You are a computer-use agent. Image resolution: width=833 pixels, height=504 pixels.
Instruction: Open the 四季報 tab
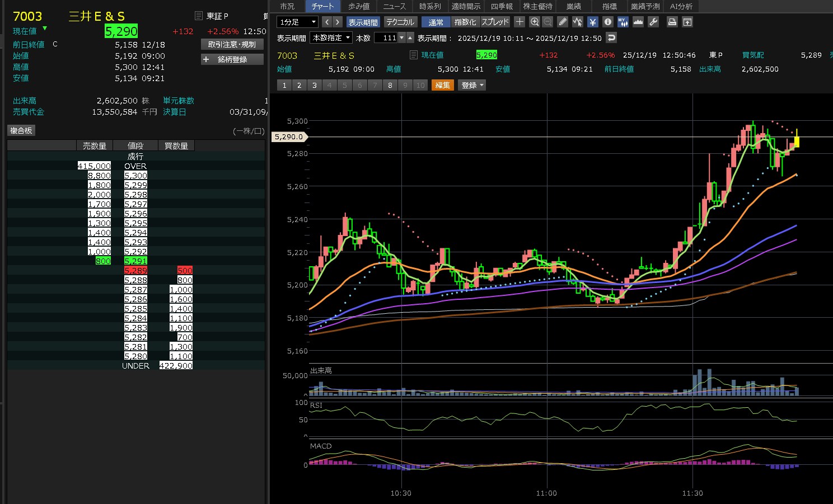coord(502,6)
